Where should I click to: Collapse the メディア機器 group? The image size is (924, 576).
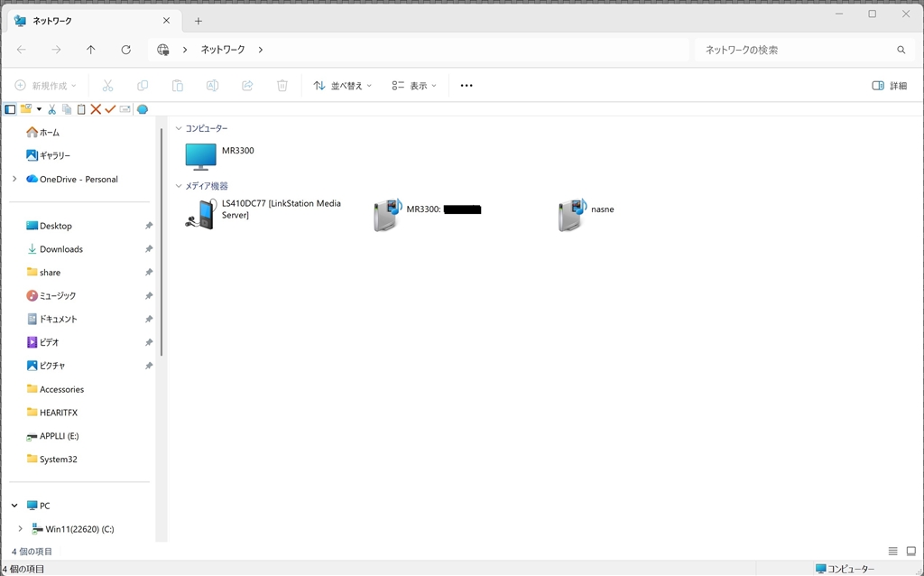179,186
